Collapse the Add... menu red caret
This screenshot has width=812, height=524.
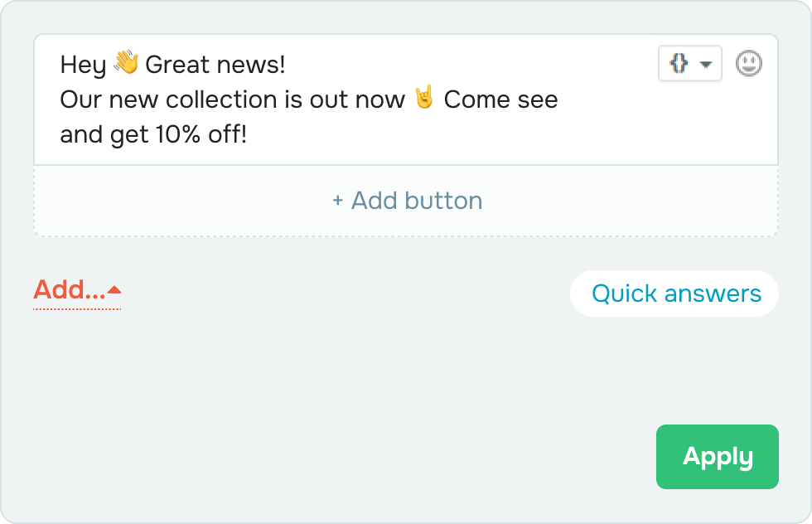[114, 290]
